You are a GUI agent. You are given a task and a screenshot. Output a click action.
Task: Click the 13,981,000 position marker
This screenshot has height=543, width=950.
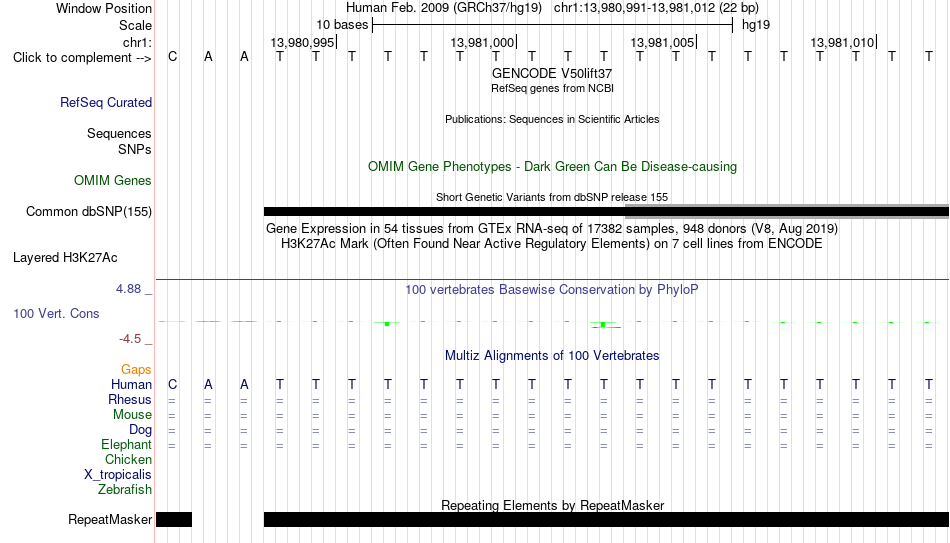[x=483, y=42]
